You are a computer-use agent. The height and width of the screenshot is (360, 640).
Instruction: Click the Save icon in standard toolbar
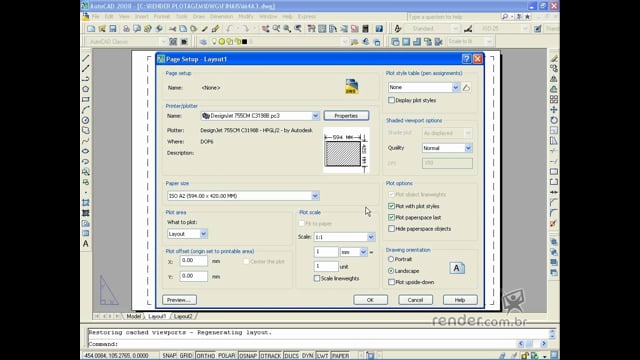tap(113, 29)
